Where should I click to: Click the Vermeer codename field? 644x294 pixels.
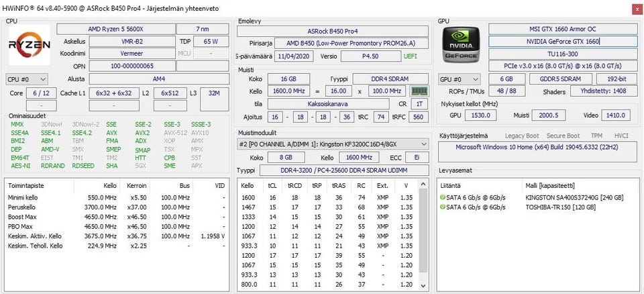pos(132,54)
